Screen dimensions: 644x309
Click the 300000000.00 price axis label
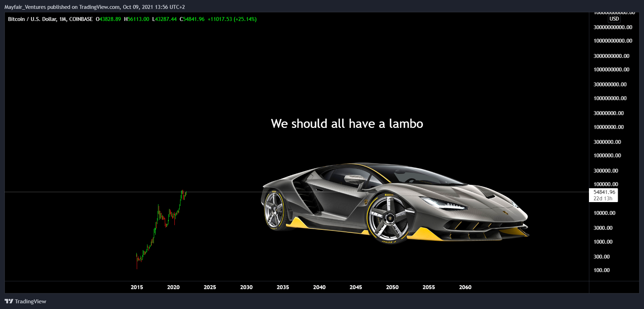click(x=610, y=85)
